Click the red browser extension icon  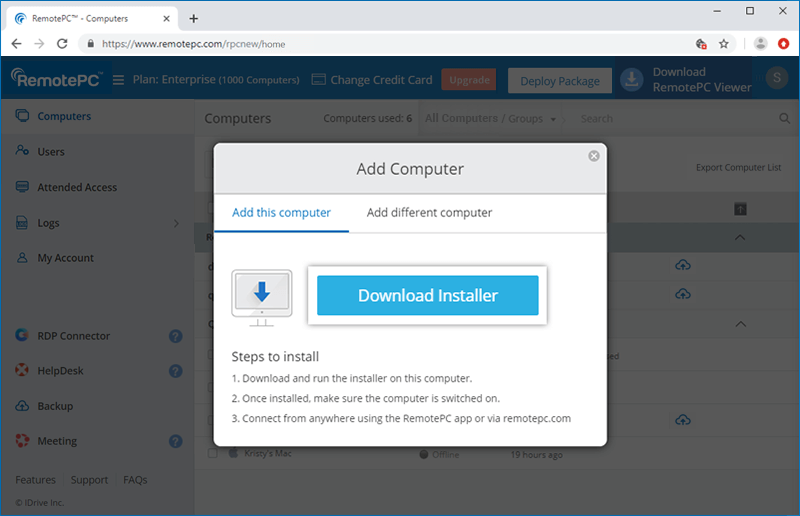tap(784, 44)
